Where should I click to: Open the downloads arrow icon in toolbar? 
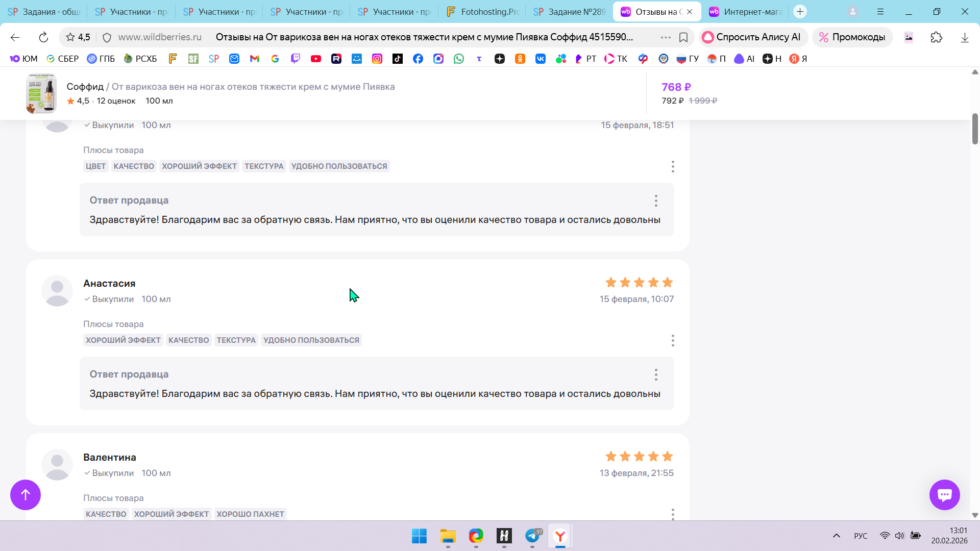click(965, 37)
